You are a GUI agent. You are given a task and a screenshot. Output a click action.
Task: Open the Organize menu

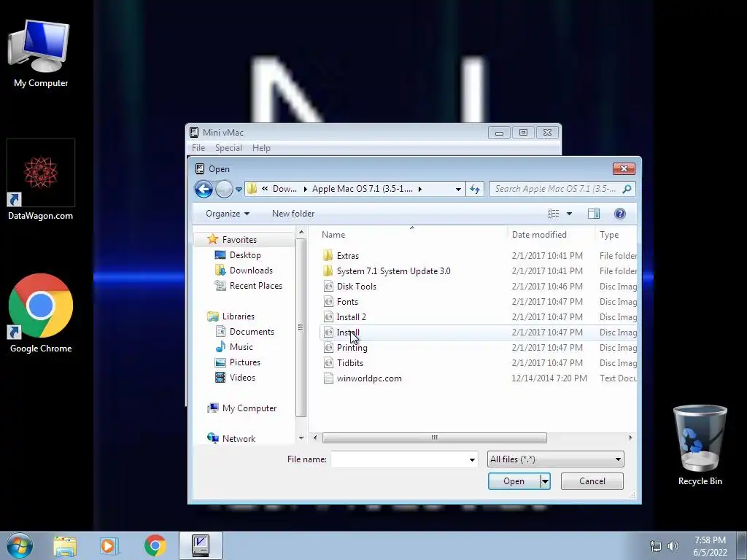pyautogui.click(x=228, y=214)
